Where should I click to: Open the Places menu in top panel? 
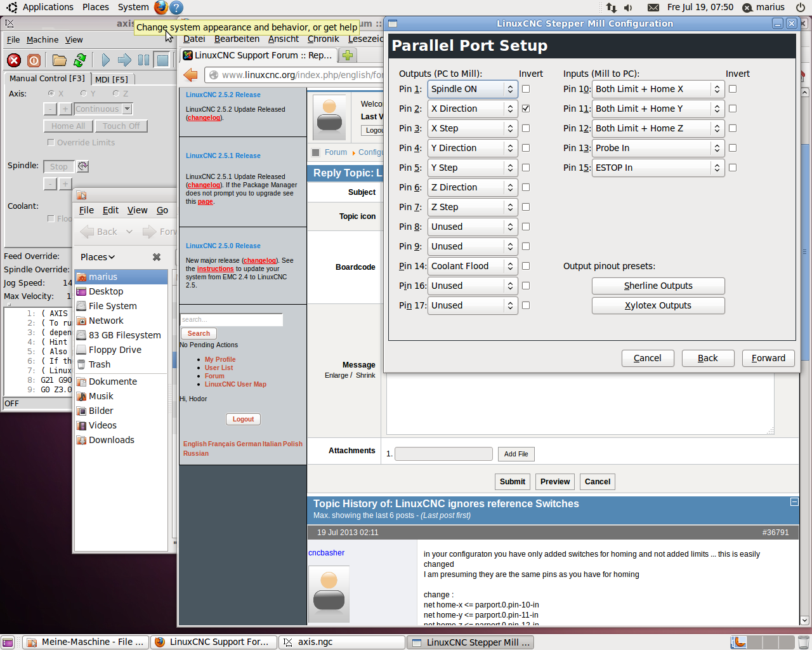96,7
